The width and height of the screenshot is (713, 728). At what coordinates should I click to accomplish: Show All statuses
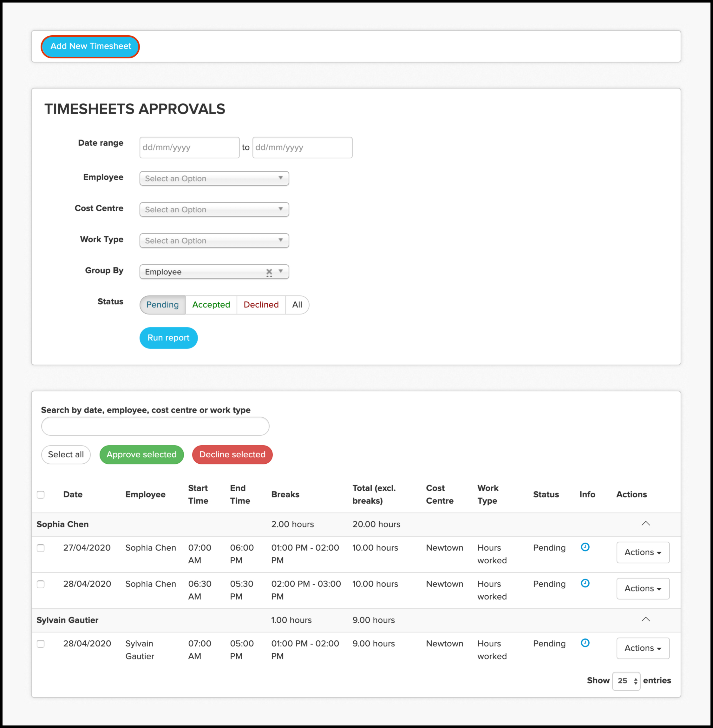click(297, 305)
